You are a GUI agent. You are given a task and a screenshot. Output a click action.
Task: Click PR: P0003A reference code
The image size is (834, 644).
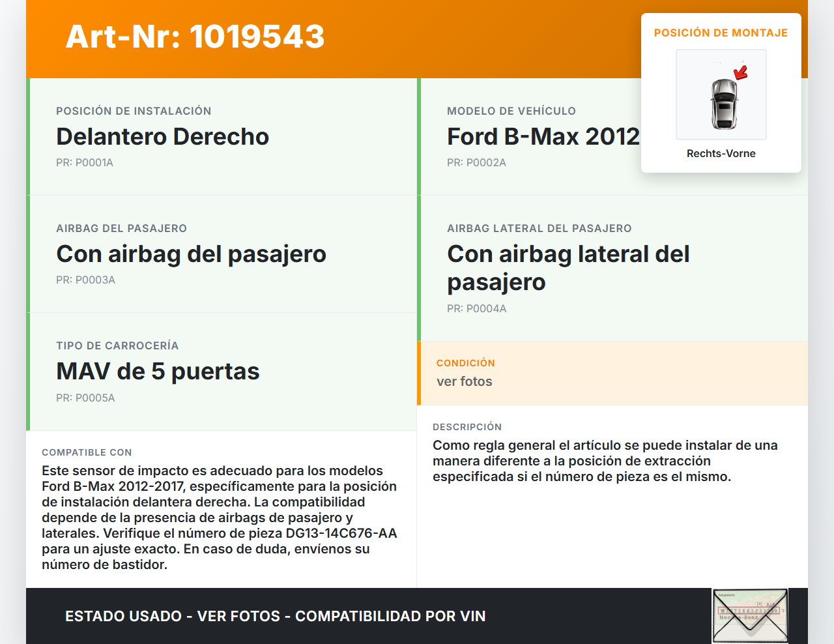85,280
